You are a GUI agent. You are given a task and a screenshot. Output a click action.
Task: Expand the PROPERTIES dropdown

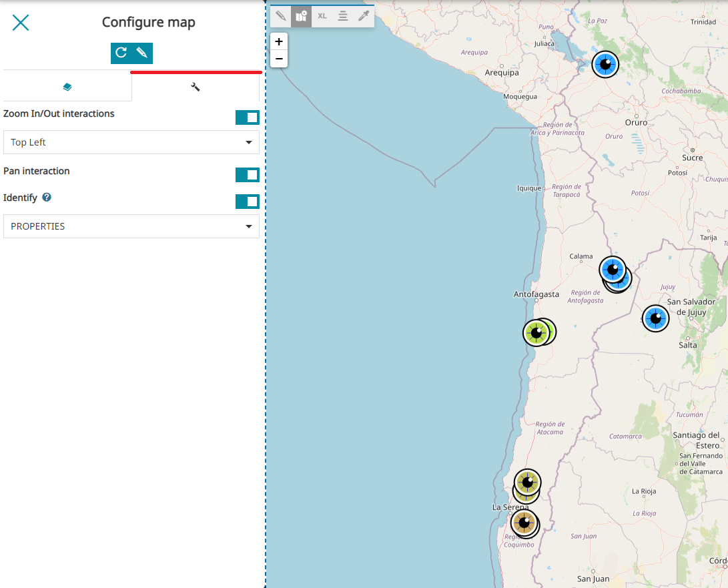(131, 226)
